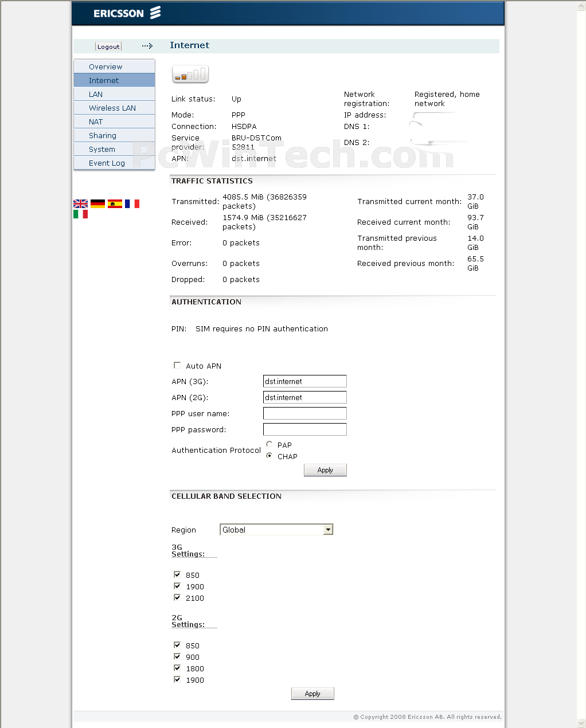Focus the APN (2G) input field
The width and height of the screenshot is (586, 728).
coord(305,397)
